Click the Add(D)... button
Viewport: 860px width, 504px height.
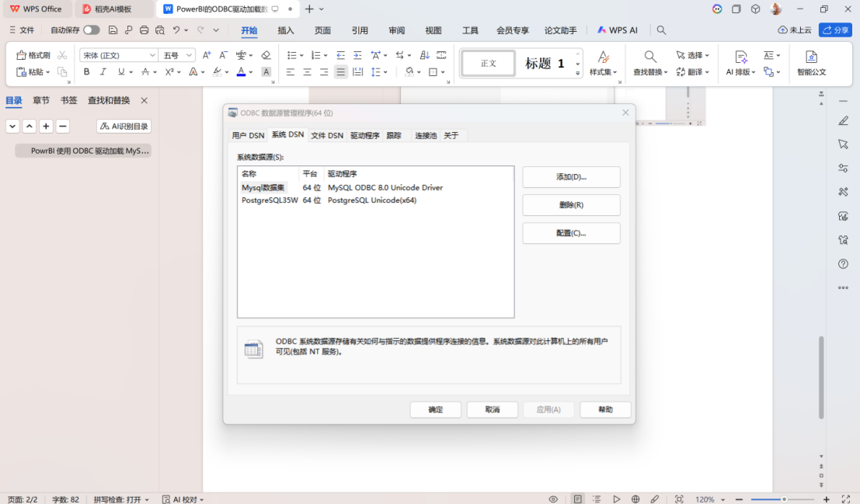tap(571, 177)
